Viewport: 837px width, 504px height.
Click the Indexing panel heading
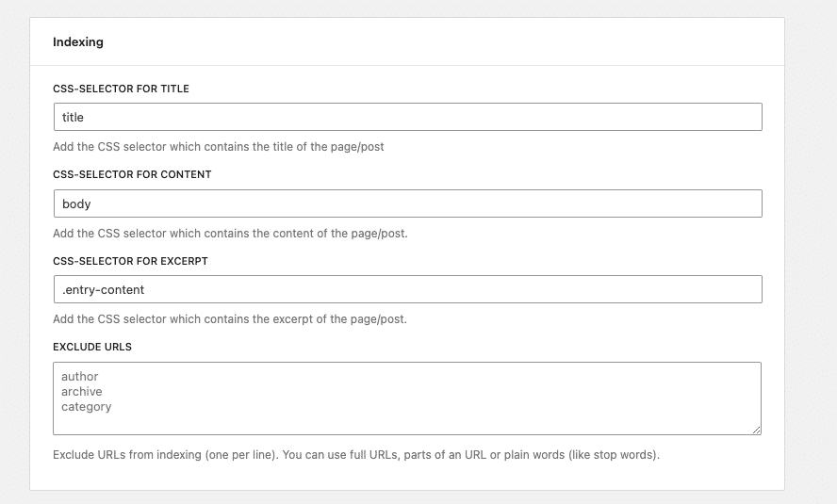point(78,42)
